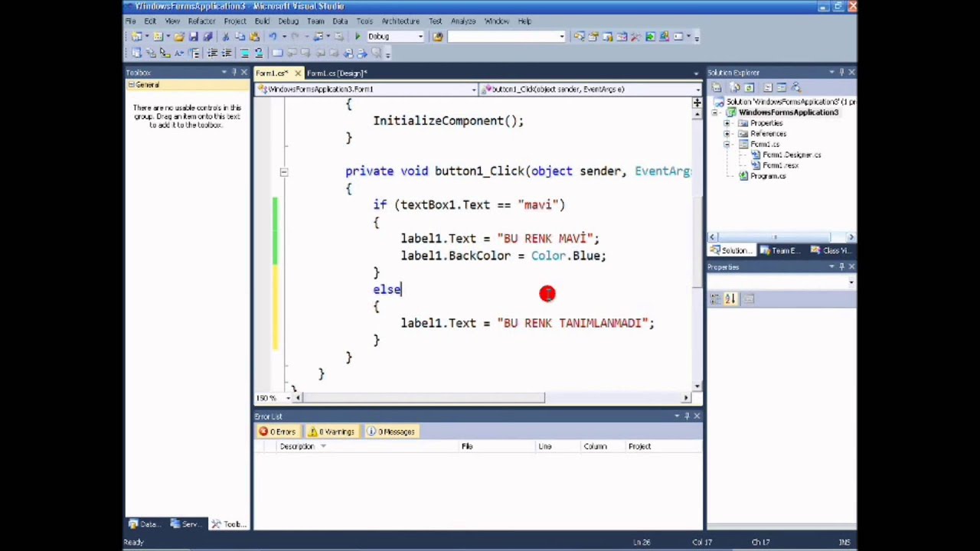Screen dimensions: 980x551
Task: Click the Save All toolbar icon
Action: pyautogui.click(x=207, y=37)
